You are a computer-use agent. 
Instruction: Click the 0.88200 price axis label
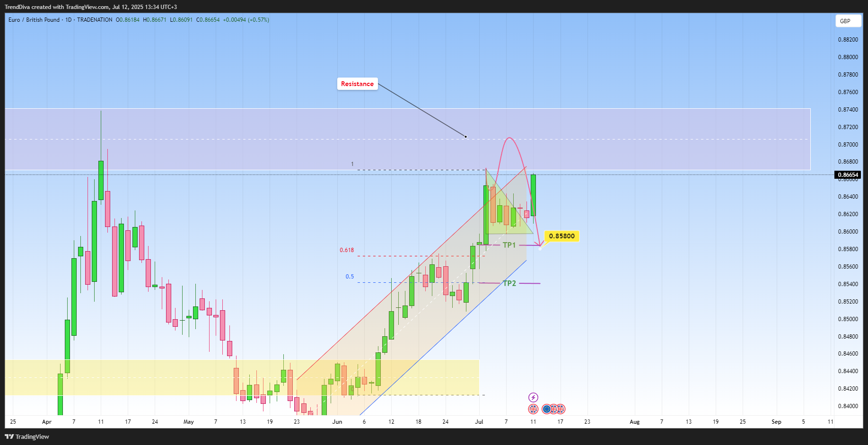(x=848, y=40)
